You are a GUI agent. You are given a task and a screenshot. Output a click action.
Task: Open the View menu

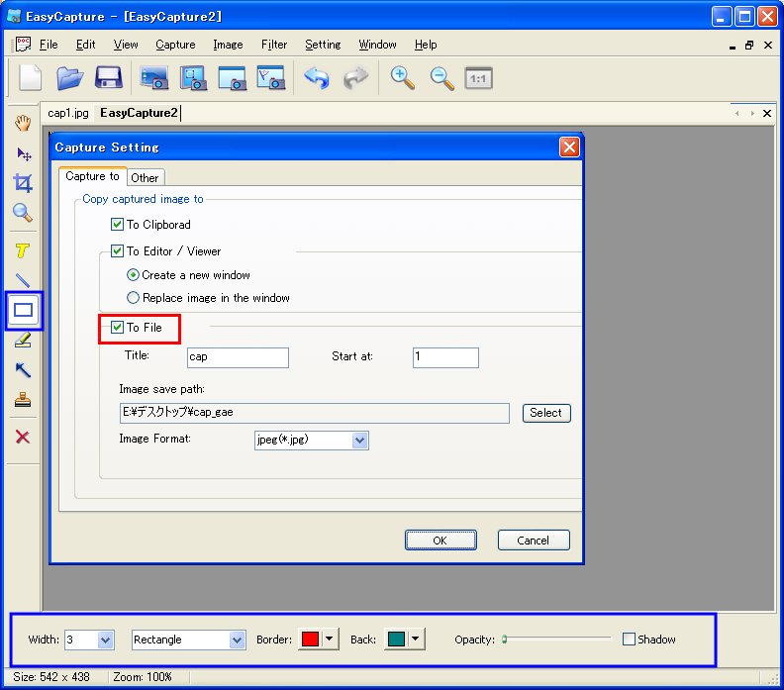[126, 45]
